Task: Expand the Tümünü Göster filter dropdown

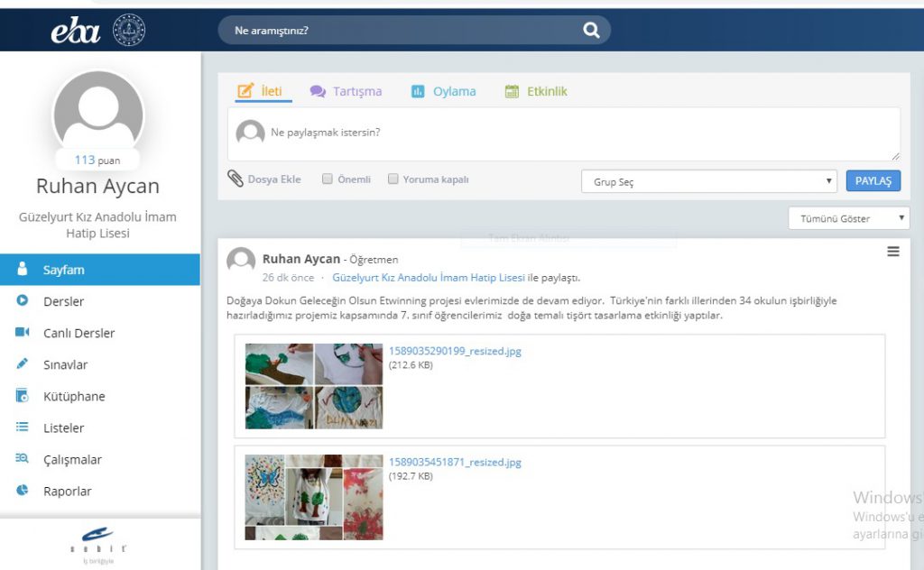Action: (848, 217)
